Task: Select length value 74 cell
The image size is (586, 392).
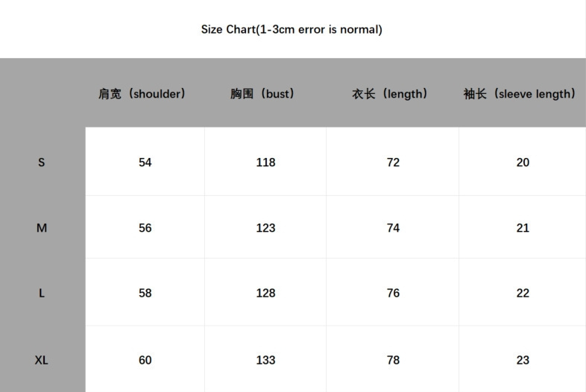Action: (393, 227)
